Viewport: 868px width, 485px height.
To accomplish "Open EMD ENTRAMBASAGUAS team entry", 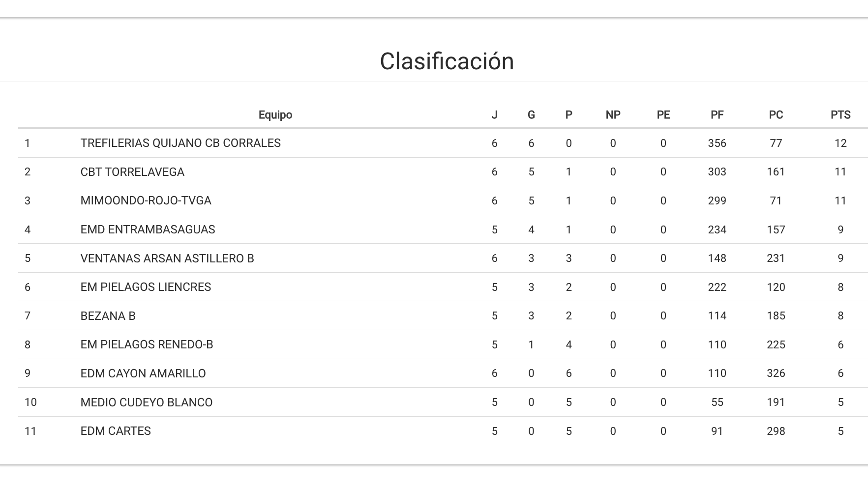I will click(x=148, y=229).
